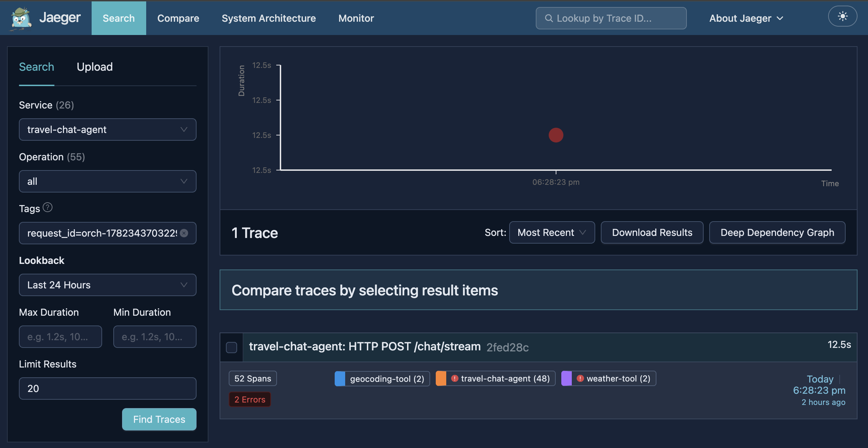Open the System Architecture nav tab

point(269,18)
